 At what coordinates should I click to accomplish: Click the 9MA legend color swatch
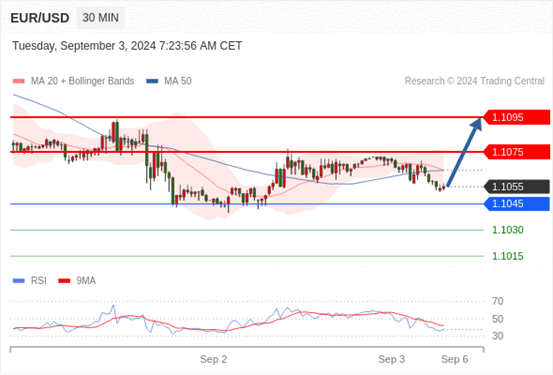64,281
